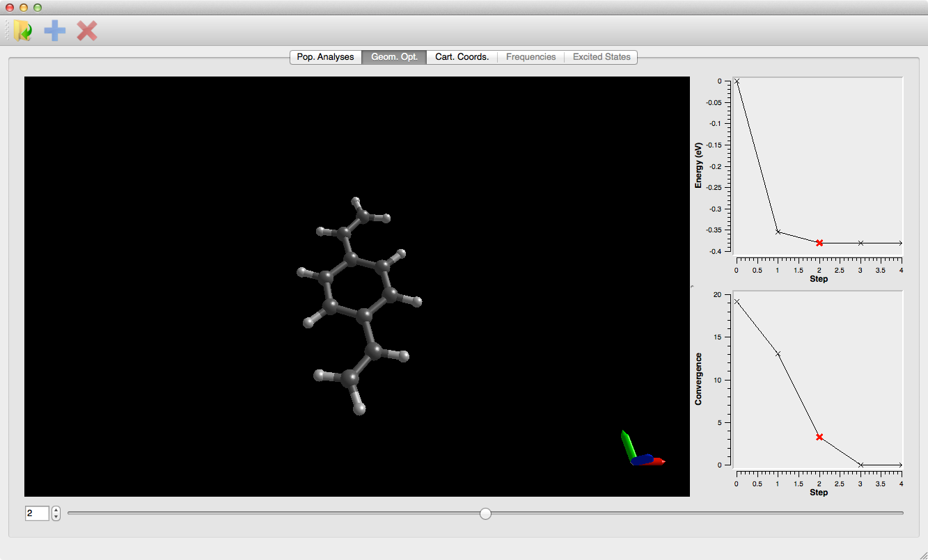Click the Frequencies tab

pos(530,57)
